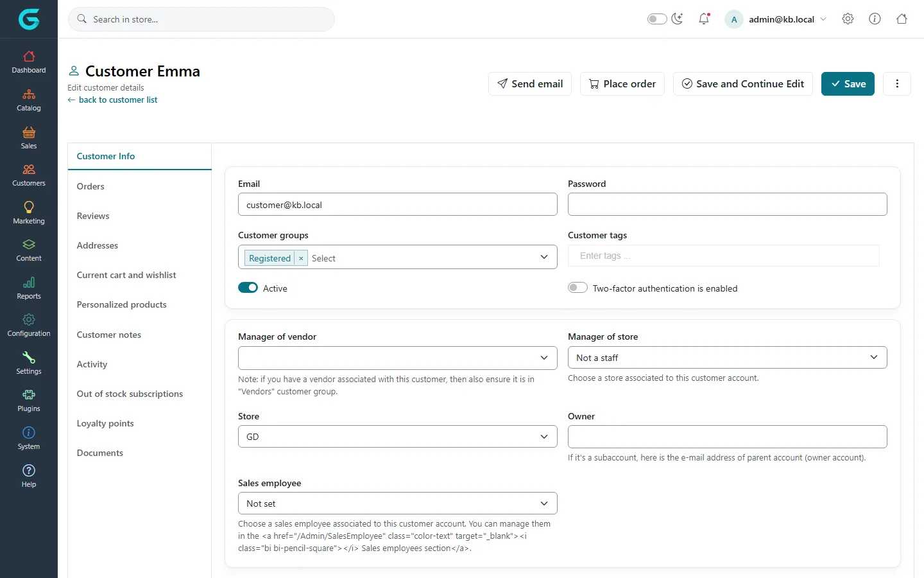This screenshot has width=924, height=578.
Task: Click the top-bar settings gear icon
Action: tap(848, 19)
